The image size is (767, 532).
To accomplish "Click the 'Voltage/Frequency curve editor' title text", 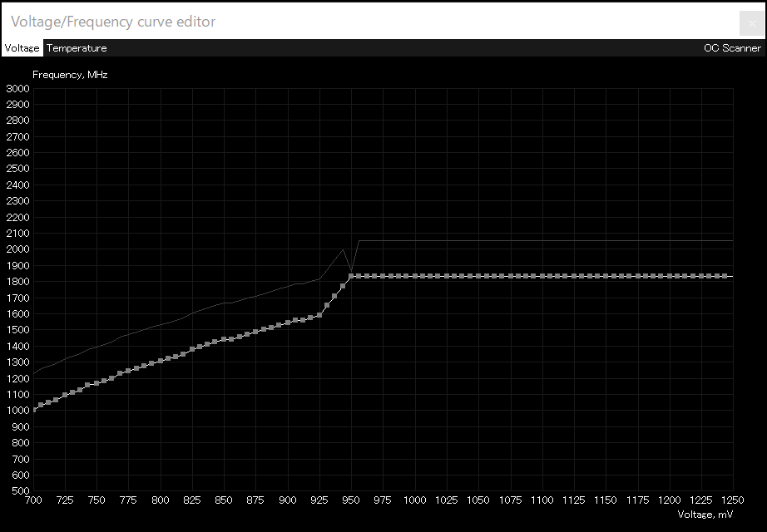I will pyautogui.click(x=113, y=22).
